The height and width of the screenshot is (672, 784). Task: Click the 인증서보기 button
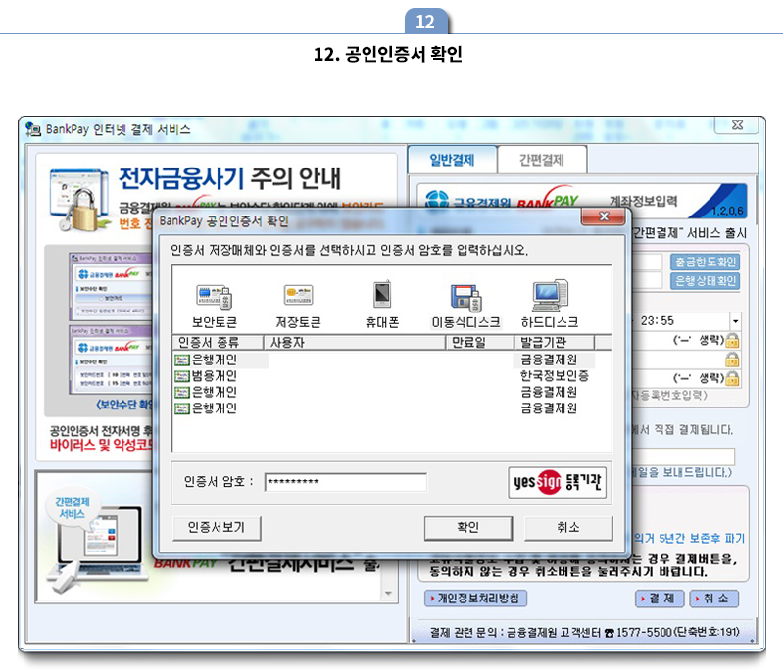click(217, 528)
